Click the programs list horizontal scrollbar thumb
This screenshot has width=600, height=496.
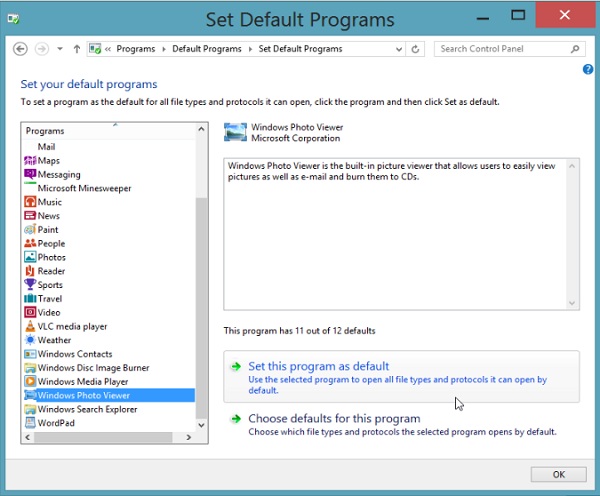(x=103, y=437)
